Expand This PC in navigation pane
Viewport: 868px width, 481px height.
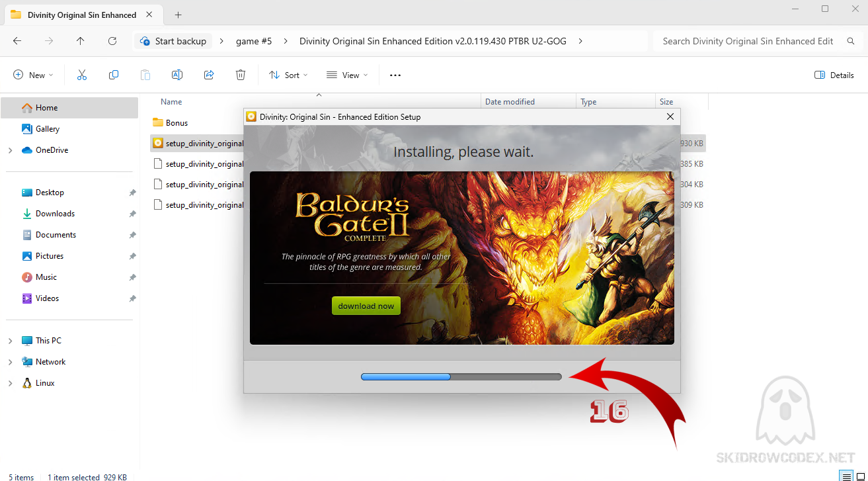pos(10,341)
